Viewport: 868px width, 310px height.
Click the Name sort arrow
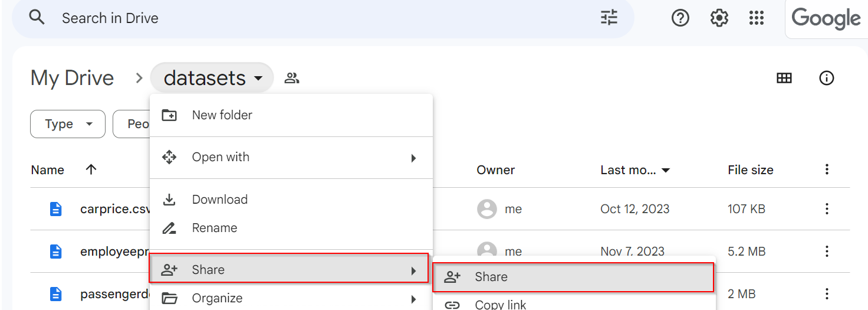point(91,170)
